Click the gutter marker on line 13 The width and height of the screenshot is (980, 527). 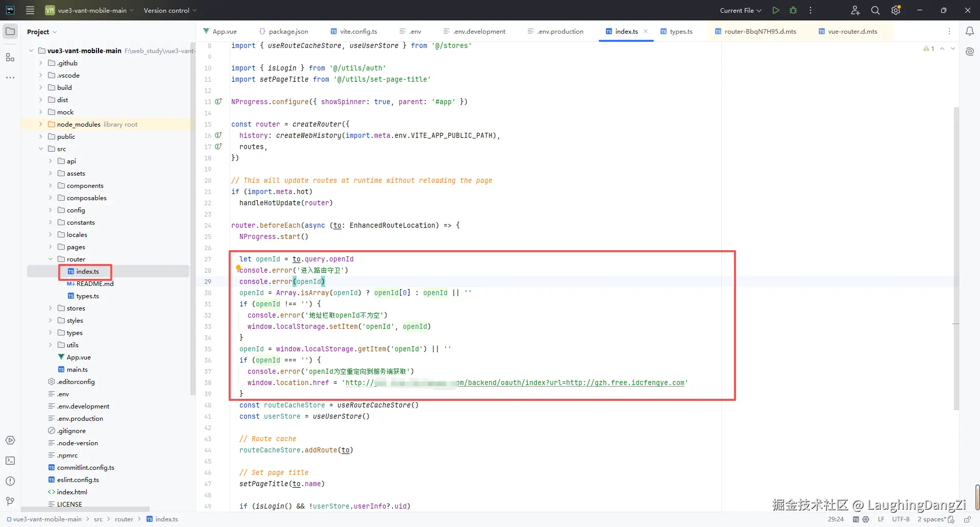(218, 102)
